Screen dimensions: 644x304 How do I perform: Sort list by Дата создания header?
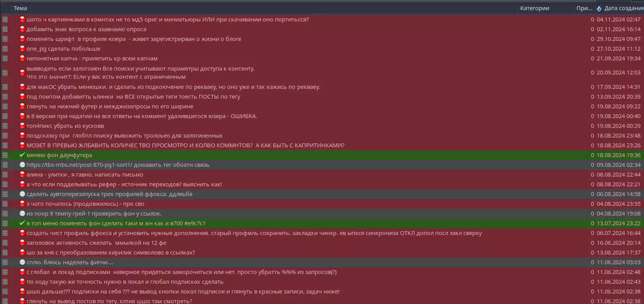pyautogui.click(x=623, y=8)
